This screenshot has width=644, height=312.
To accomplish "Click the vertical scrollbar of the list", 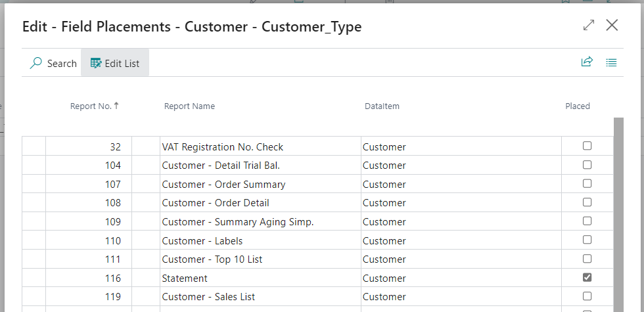I will (618, 215).
